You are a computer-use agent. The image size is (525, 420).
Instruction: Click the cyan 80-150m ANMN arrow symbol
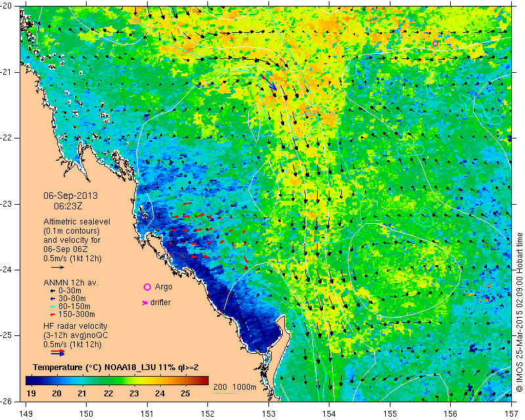(52, 306)
